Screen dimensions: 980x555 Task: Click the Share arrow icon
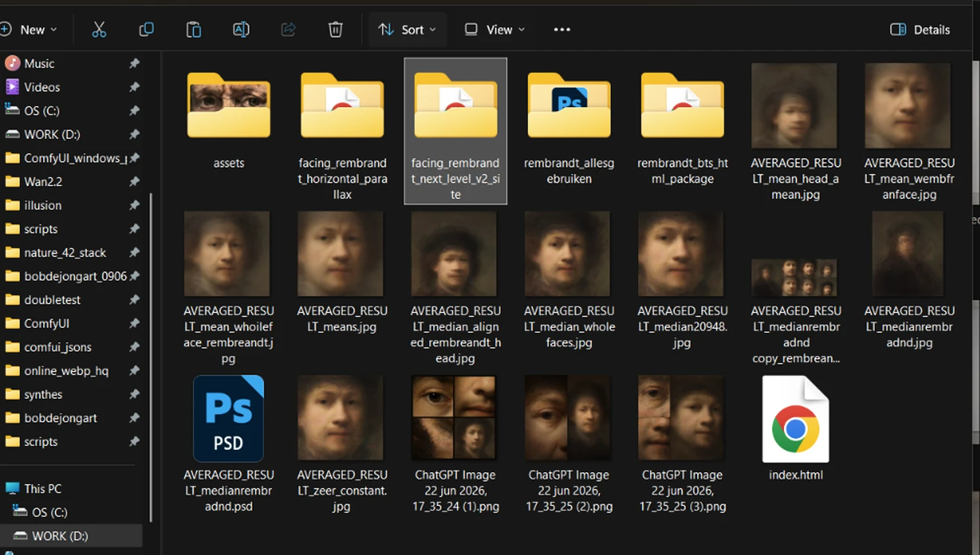point(288,29)
